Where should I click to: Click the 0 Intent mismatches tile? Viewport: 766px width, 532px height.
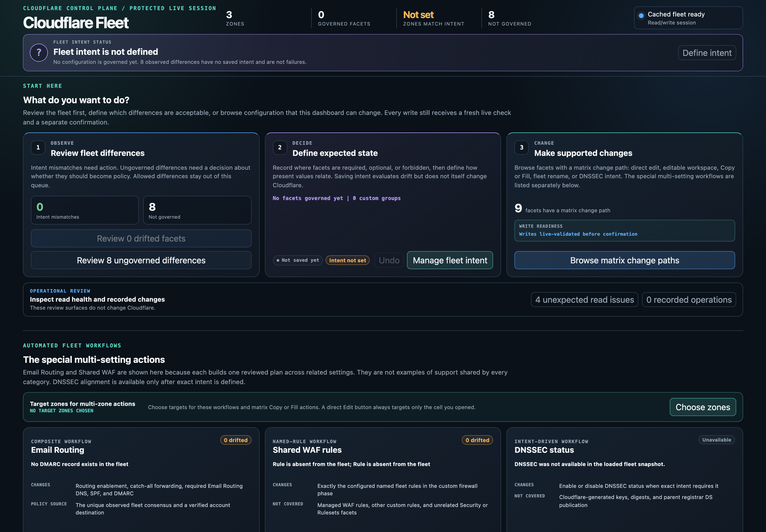point(85,210)
